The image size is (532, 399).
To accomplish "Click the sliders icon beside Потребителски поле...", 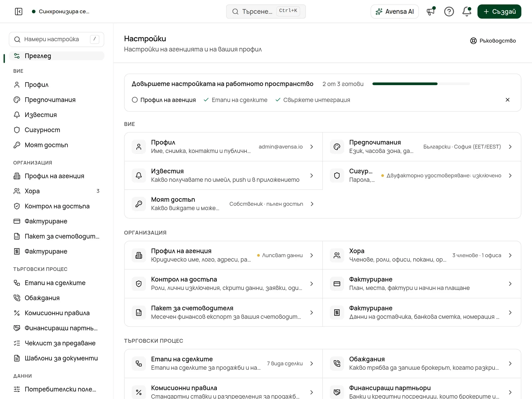I will point(17,389).
